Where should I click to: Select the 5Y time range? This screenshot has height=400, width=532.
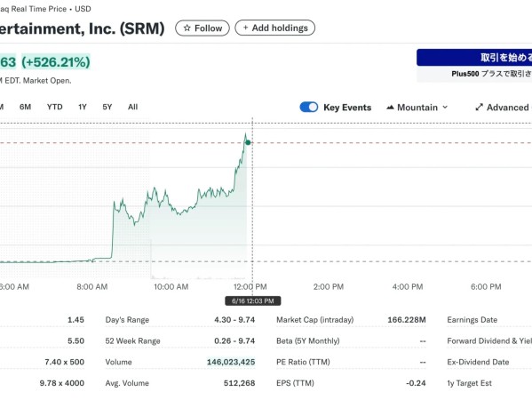(x=107, y=107)
